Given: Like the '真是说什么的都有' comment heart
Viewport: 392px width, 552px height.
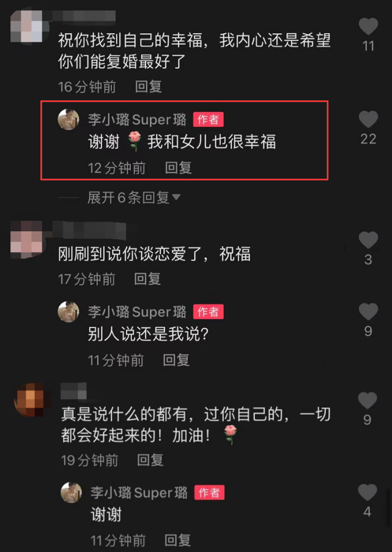Looking at the screenshot, I should (368, 401).
